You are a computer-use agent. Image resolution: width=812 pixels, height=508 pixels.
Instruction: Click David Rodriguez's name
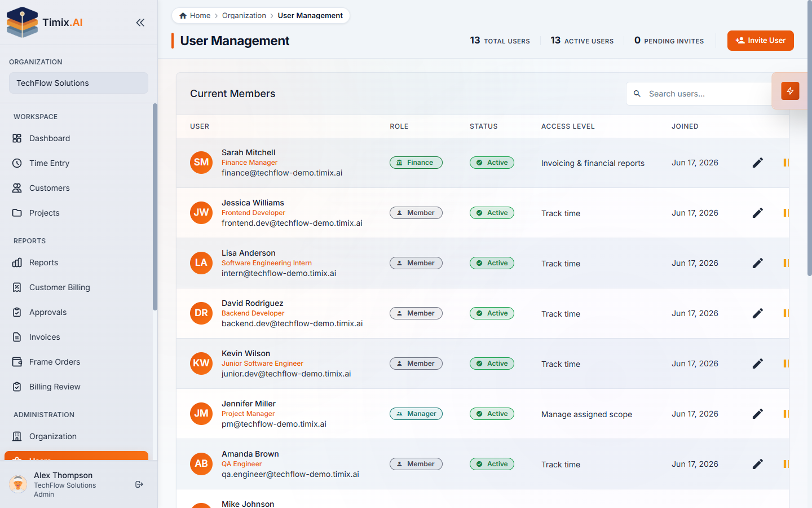point(253,303)
